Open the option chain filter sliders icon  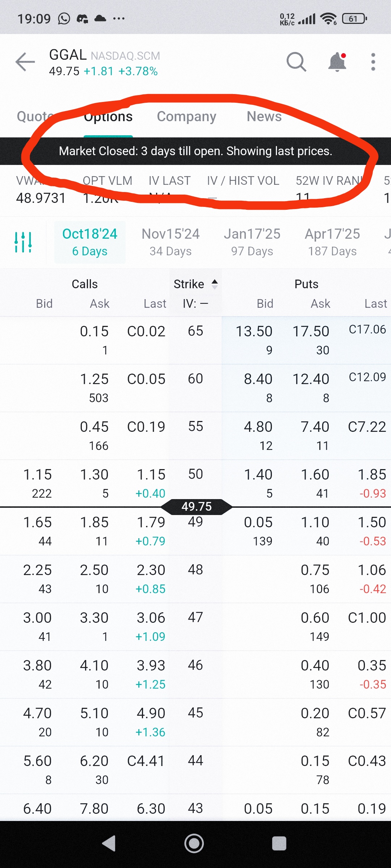click(23, 242)
